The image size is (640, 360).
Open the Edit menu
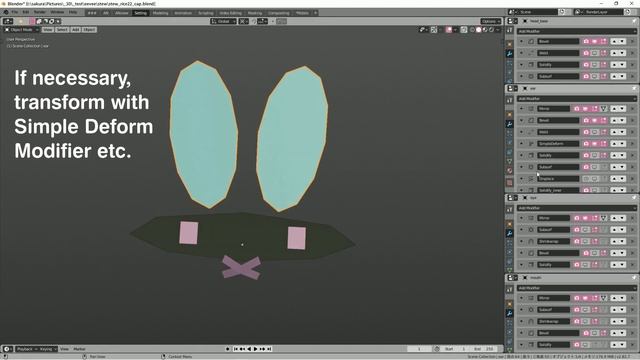(x=26, y=12)
